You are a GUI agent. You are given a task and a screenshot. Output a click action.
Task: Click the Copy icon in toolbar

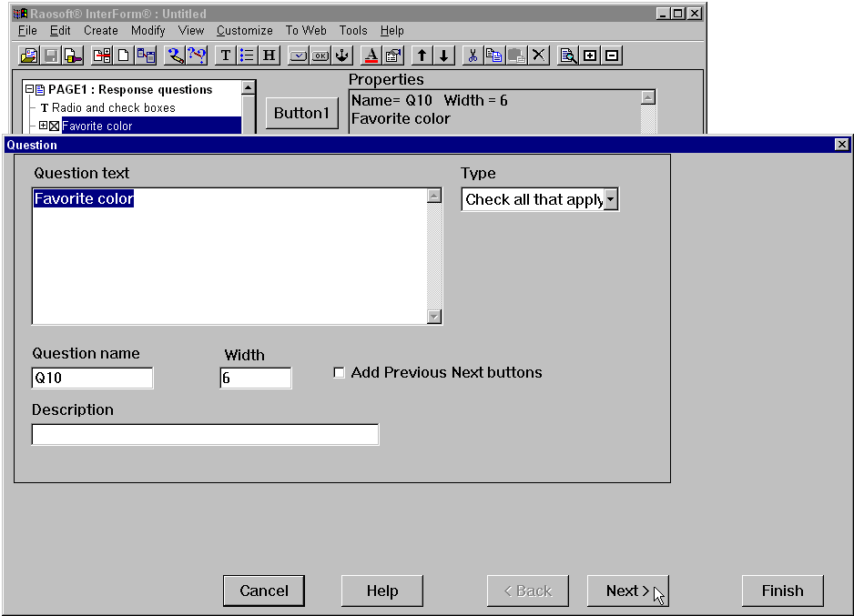point(494,56)
